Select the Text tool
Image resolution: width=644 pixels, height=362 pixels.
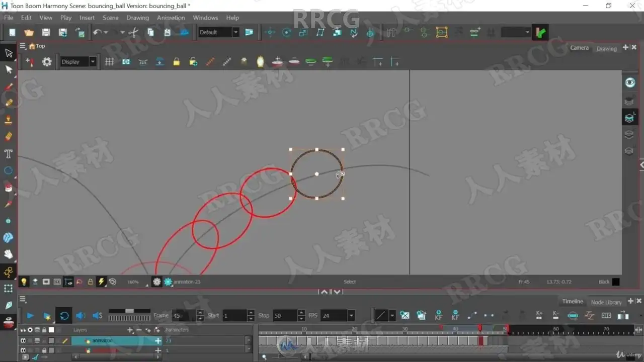pyautogui.click(x=9, y=153)
